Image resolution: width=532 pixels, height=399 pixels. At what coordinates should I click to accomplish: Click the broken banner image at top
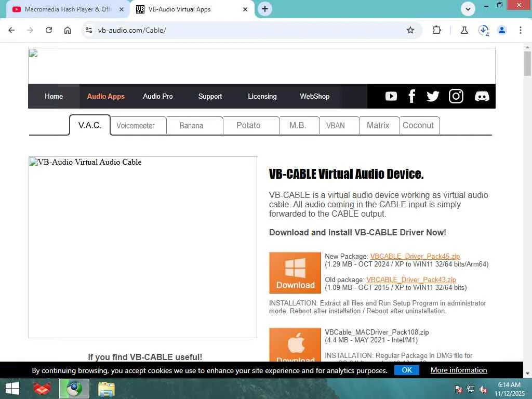262,66
